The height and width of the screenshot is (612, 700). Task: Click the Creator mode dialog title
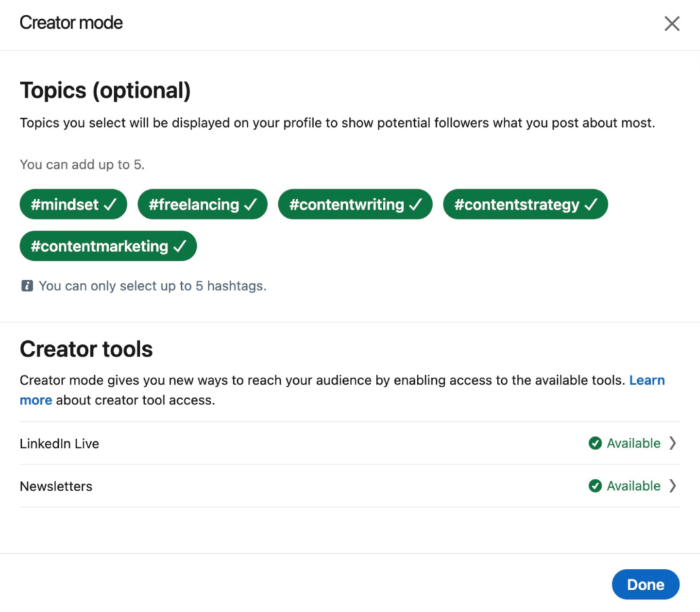[x=70, y=23]
